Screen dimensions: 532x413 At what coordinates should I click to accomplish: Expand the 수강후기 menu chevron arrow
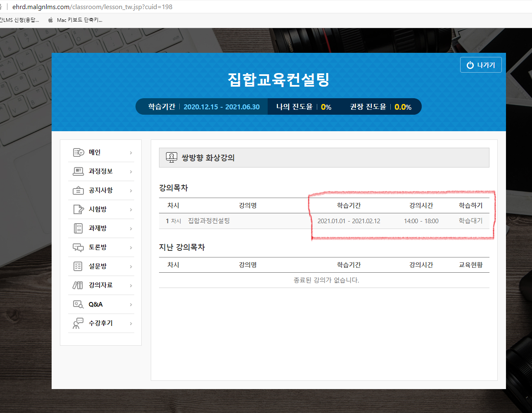131,323
